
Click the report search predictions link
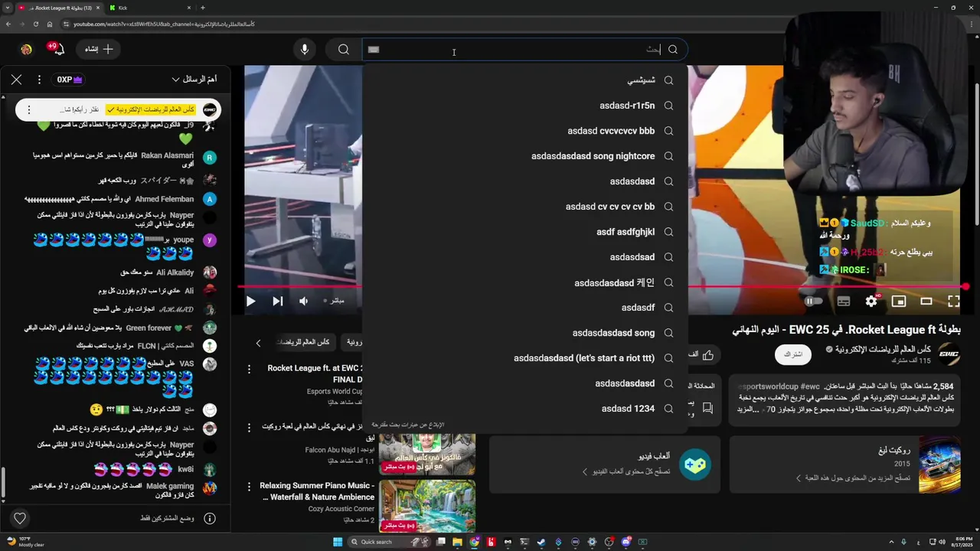tap(408, 425)
